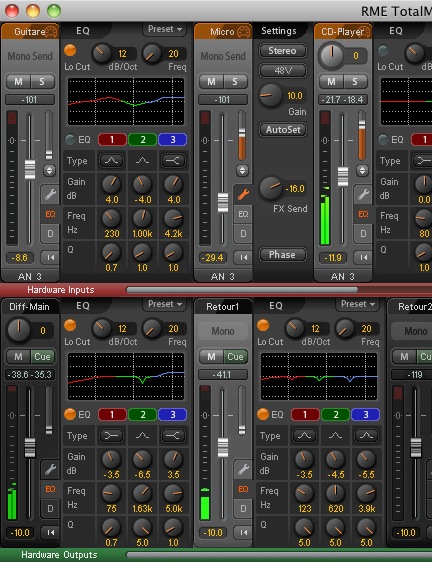432x562 pixels.
Task: Click AN 3 routing selector under Micro
Action: 223,276
